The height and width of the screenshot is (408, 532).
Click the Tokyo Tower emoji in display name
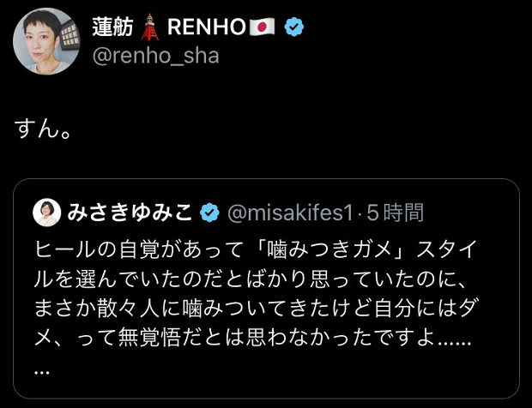coord(153,27)
